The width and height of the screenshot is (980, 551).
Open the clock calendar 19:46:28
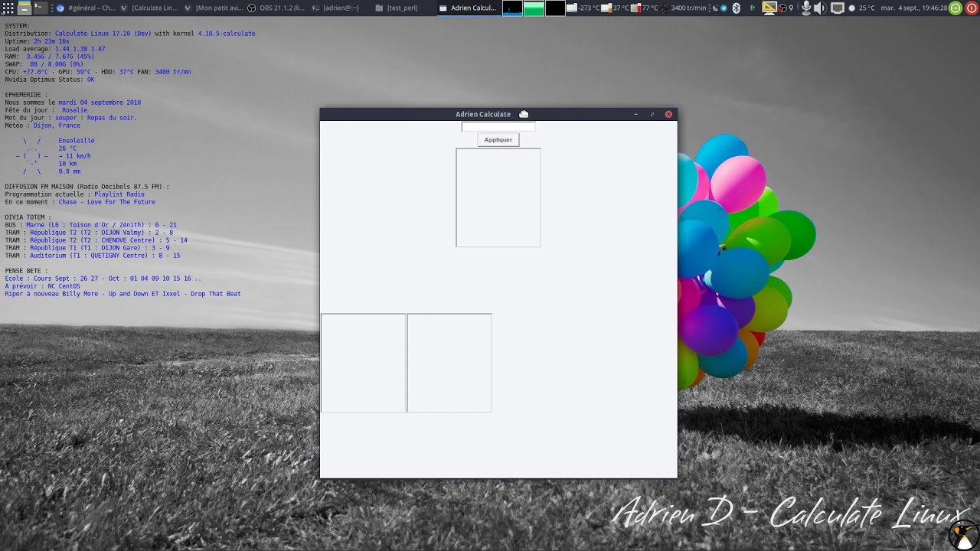click(913, 8)
